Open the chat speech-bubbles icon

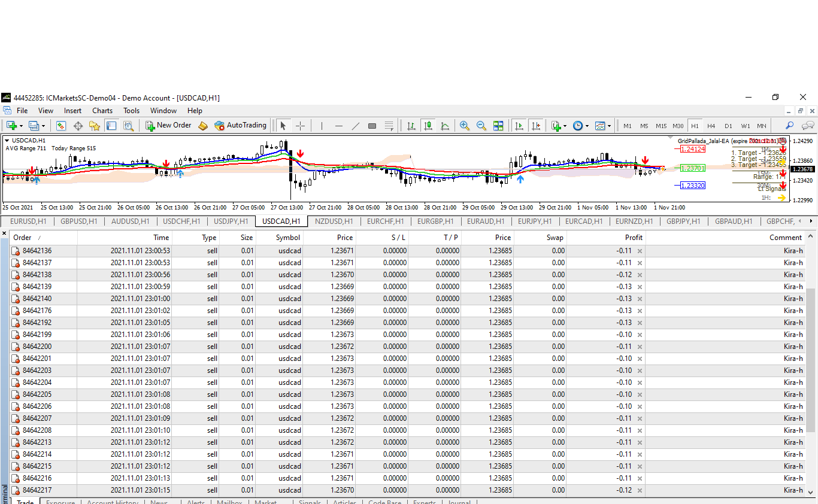click(x=808, y=126)
